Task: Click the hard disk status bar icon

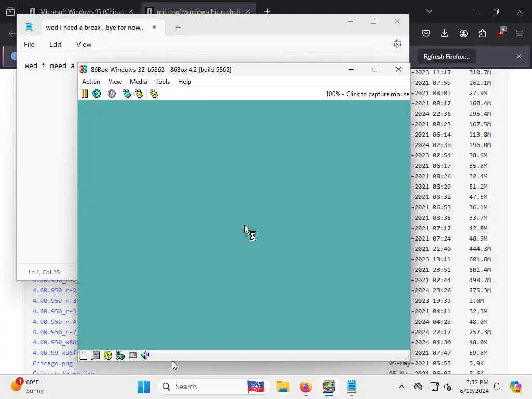Action: tap(133, 355)
